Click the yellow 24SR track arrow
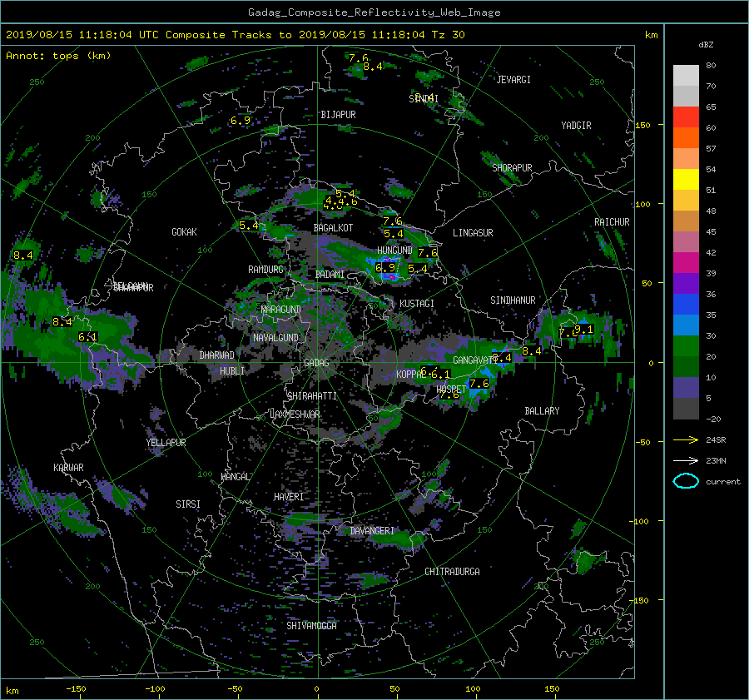749x700 pixels. point(686,439)
